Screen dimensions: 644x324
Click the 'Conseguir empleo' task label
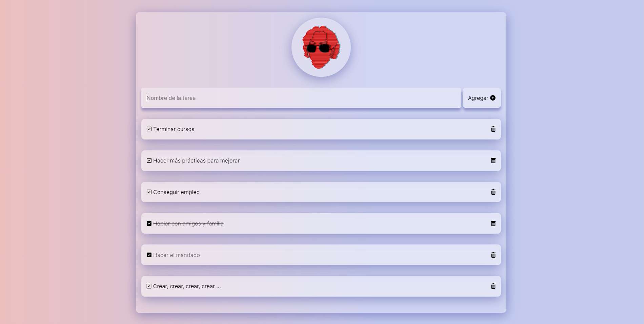176,192
